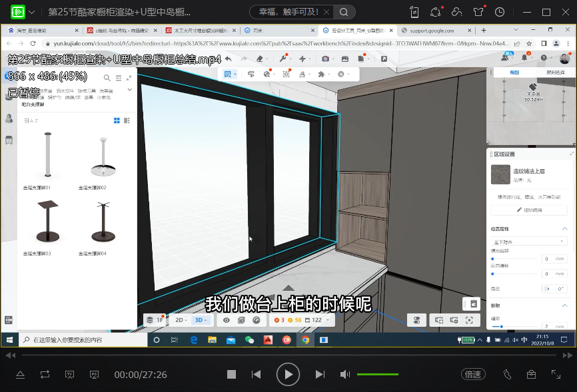This screenshot has height=392, width=577.
Task: Open the WeChat icon in Windows taskbar
Action: pos(249,339)
